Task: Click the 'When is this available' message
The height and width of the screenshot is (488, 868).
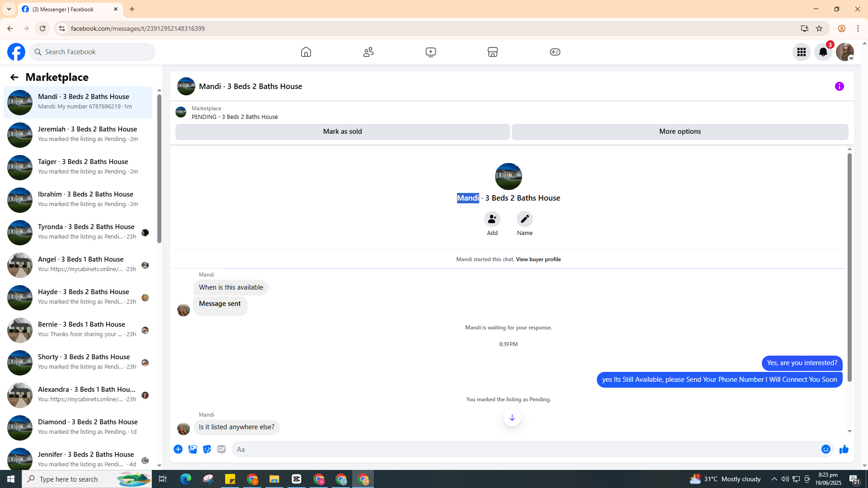Action: [231, 287]
